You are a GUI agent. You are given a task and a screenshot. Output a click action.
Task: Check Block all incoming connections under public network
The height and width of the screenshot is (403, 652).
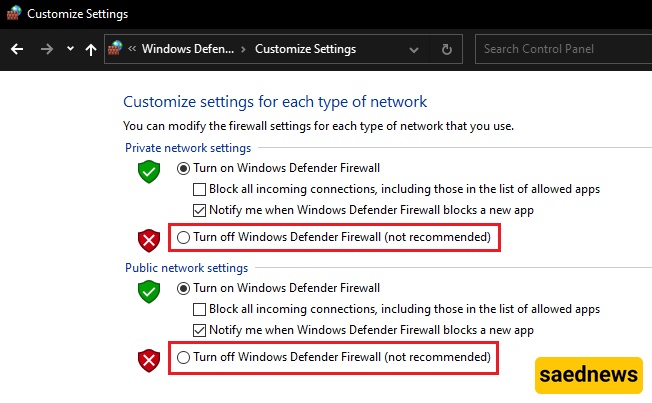coord(199,309)
